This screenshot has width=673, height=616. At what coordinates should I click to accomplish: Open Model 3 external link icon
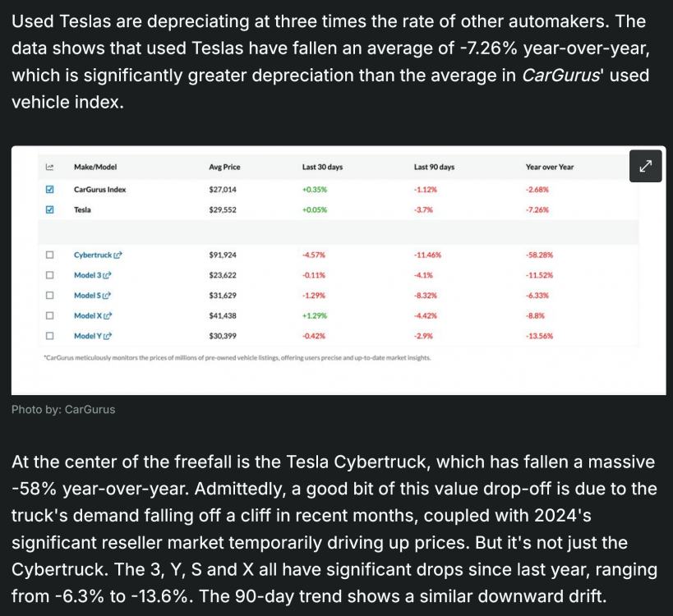(108, 275)
